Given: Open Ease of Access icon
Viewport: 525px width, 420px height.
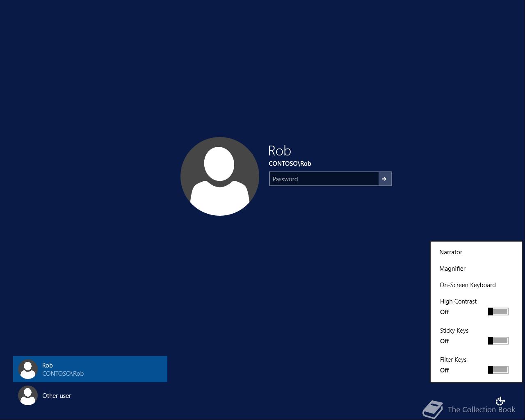Looking at the screenshot, I should coord(500,401).
